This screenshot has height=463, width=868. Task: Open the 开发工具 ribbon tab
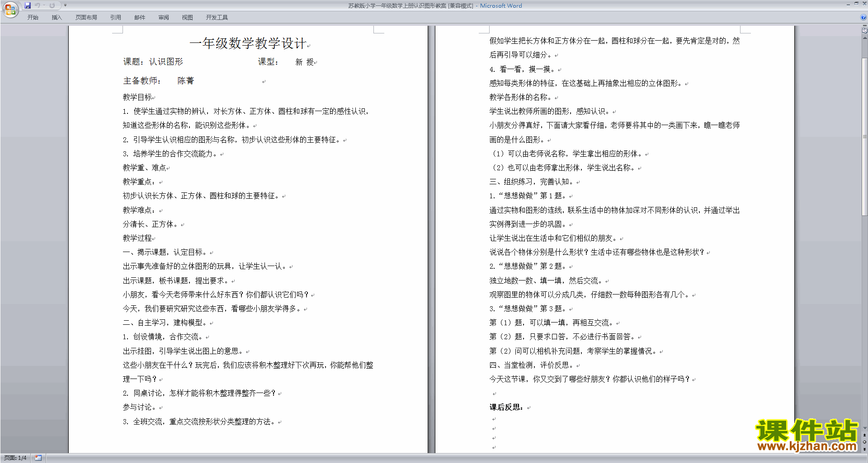pos(217,18)
